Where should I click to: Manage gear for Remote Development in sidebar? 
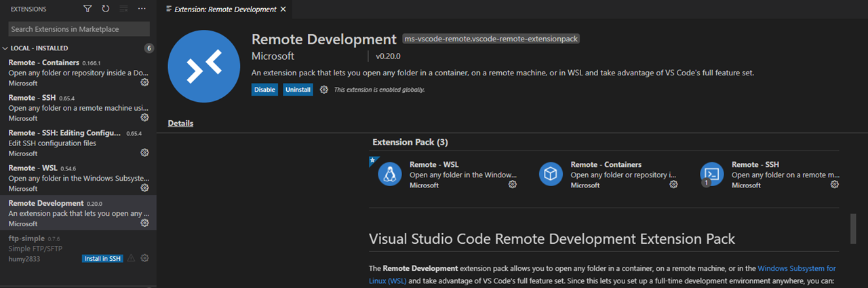coord(144,223)
